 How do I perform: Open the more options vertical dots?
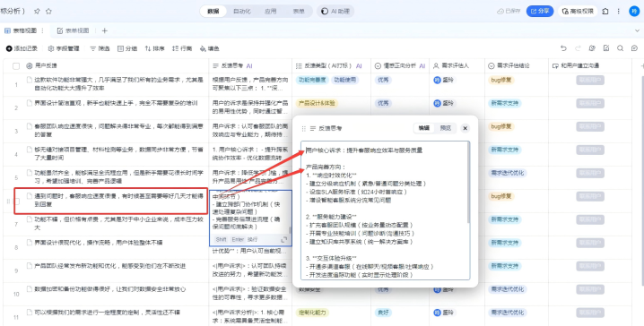(619, 11)
